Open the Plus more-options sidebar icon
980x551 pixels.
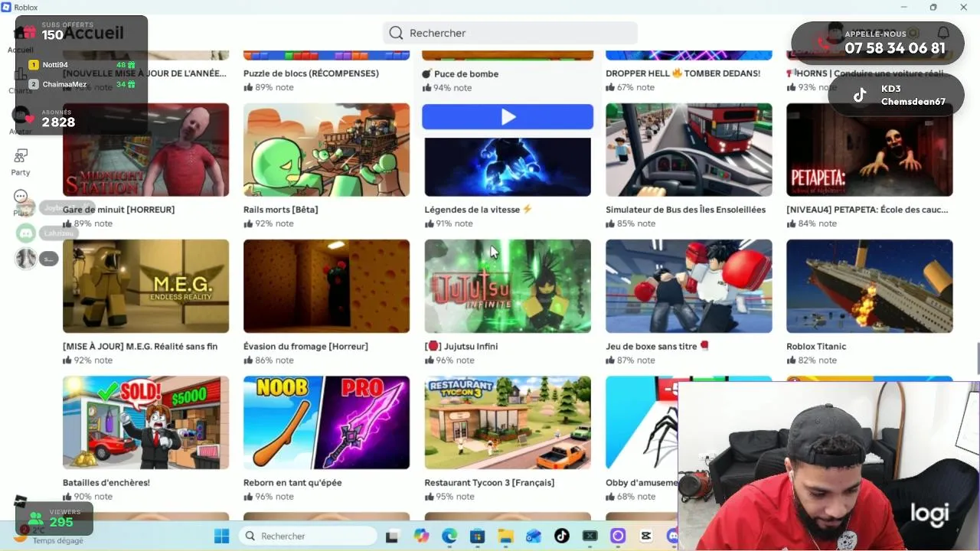pyautogui.click(x=21, y=197)
